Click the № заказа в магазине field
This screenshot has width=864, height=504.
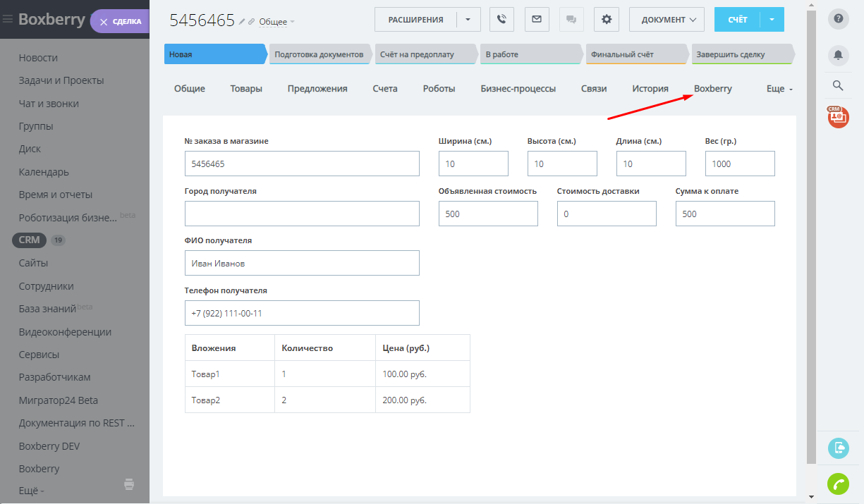tap(302, 164)
